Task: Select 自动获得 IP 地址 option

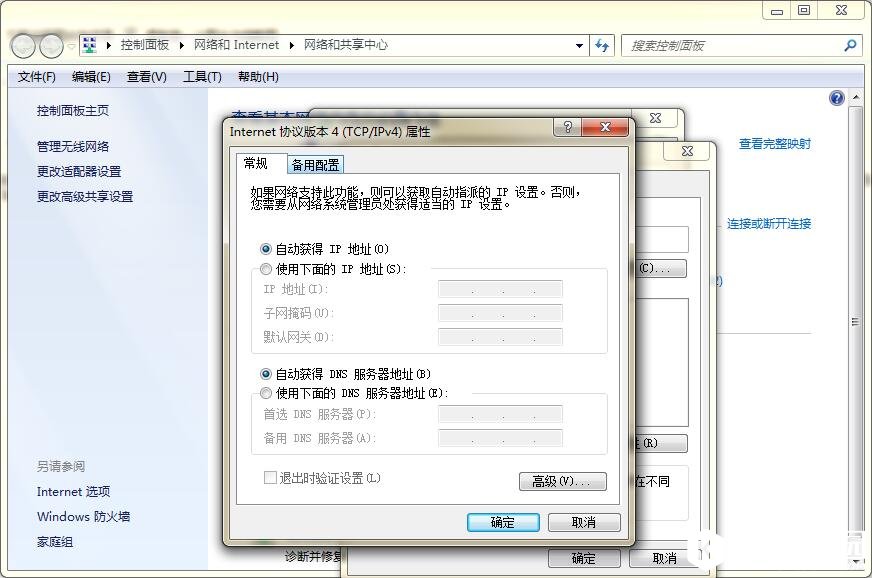Action: coord(265,249)
